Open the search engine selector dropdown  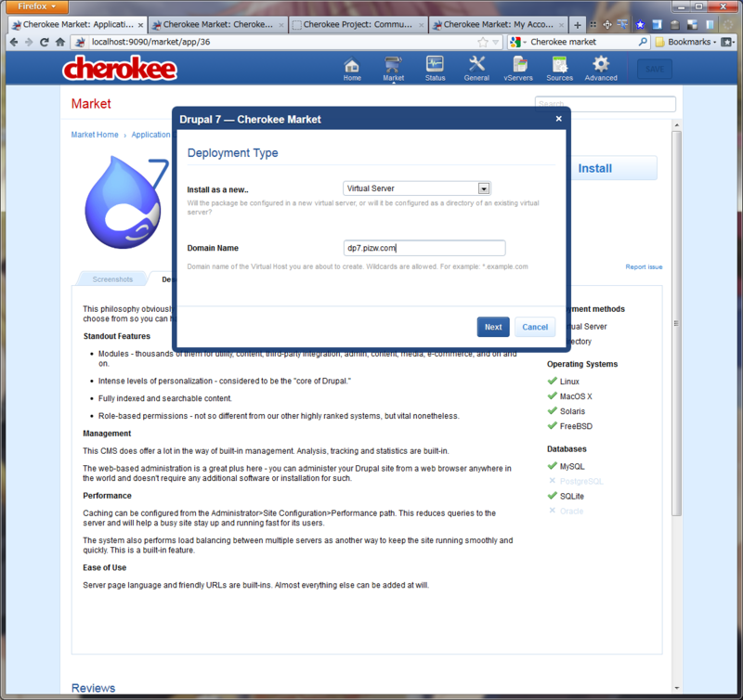coord(518,42)
